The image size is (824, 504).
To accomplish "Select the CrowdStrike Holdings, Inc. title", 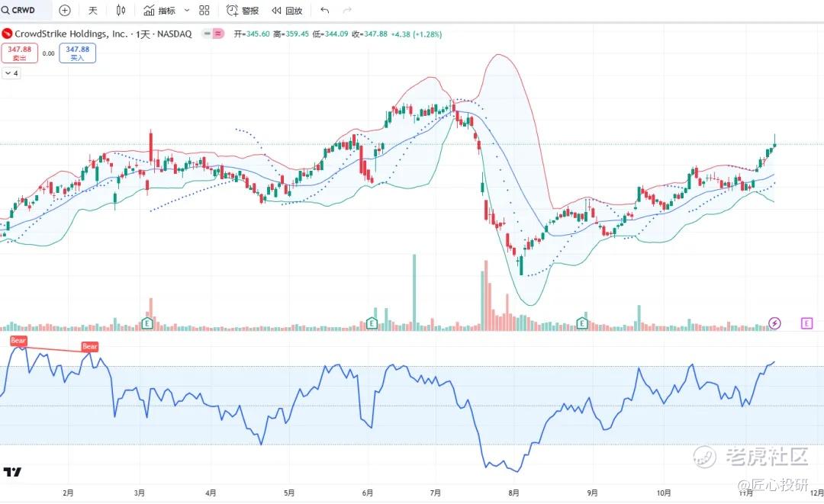I will (71, 34).
